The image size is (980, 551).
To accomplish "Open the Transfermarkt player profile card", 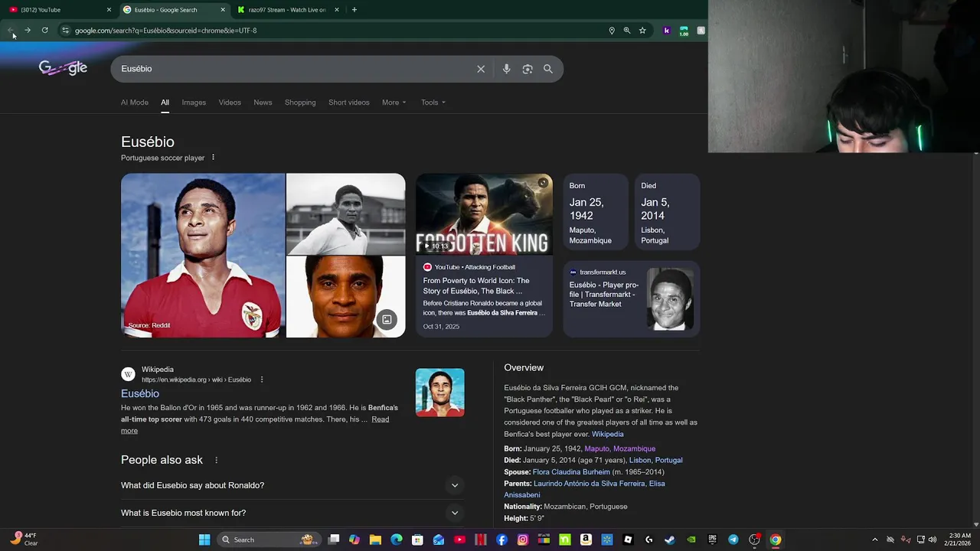I will click(x=632, y=298).
